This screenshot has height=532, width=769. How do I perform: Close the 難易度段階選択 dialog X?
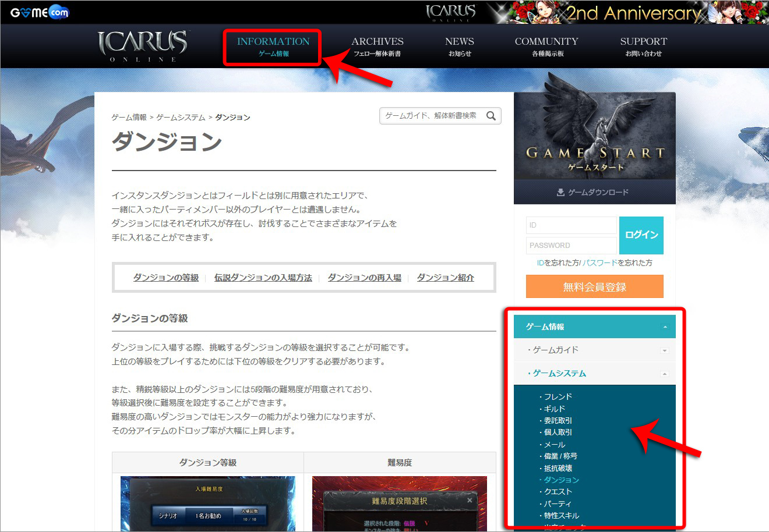pyautogui.click(x=470, y=500)
